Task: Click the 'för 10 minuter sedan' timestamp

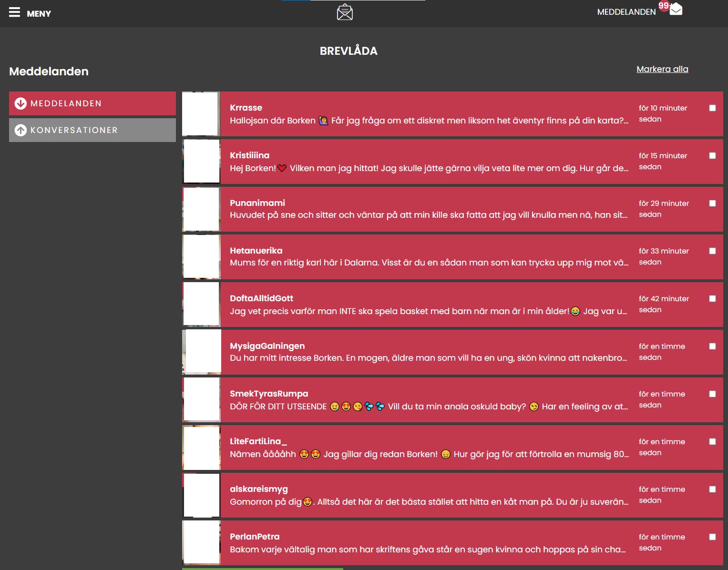Action: tap(663, 113)
